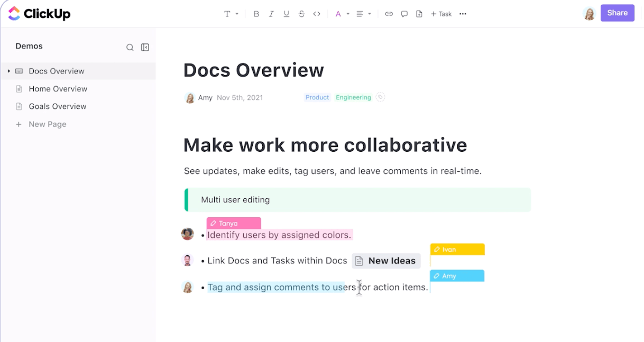This screenshot has height=342, width=644.
Task: Click the yellow Ivan cursor label
Action: click(457, 249)
